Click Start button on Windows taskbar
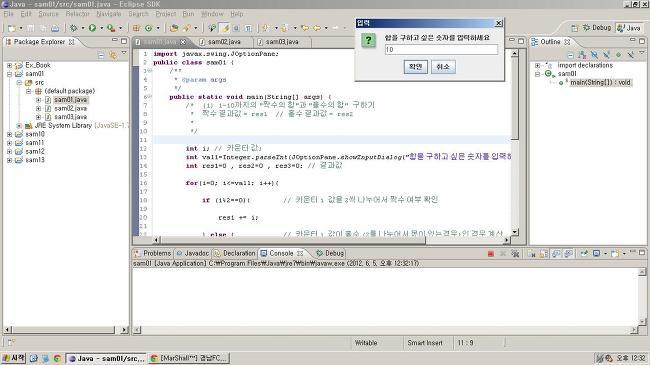This screenshot has height=365, width=650. pyautogui.click(x=13, y=358)
